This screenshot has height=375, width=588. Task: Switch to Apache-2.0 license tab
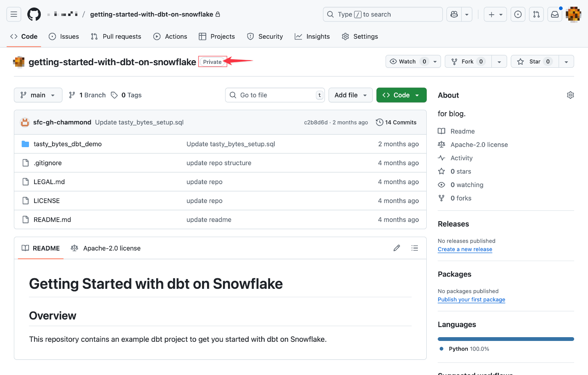[106, 248]
